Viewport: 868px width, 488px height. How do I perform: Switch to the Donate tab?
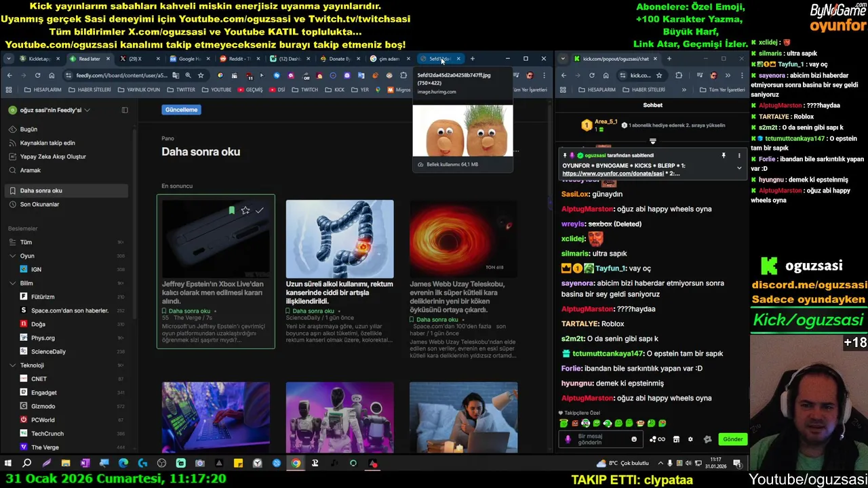click(x=339, y=59)
